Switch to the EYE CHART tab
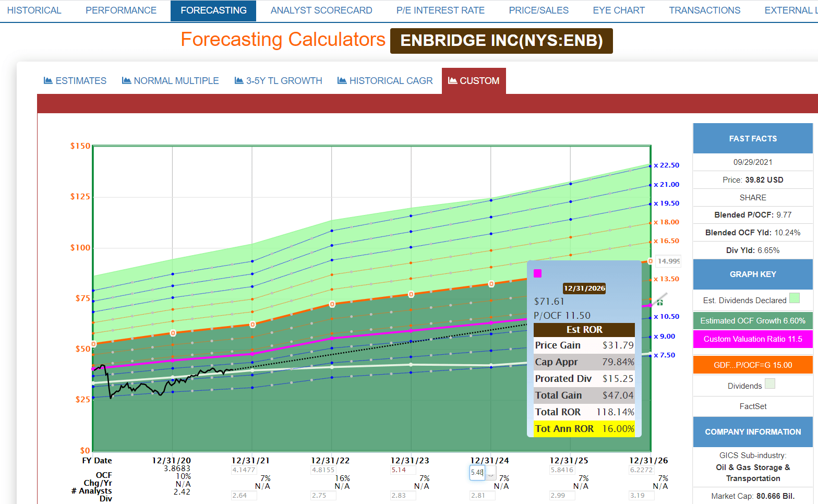818x504 pixels. 619,10
